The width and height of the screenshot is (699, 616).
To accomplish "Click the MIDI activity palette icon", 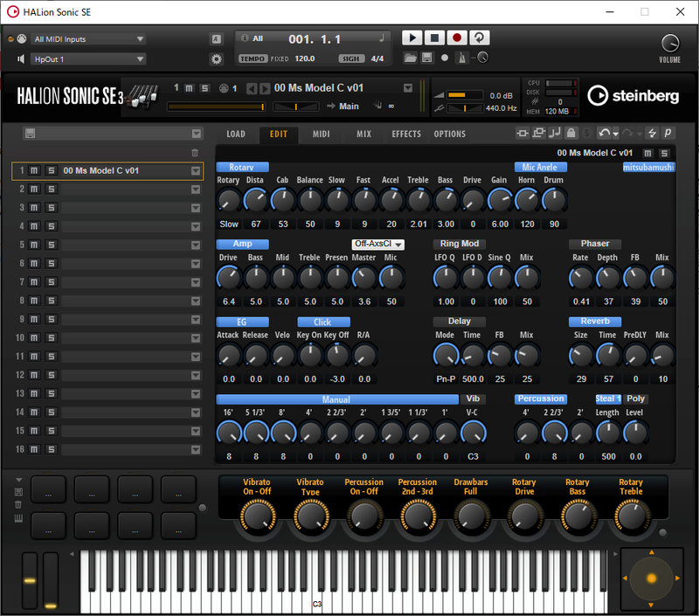I will point(21,38).
